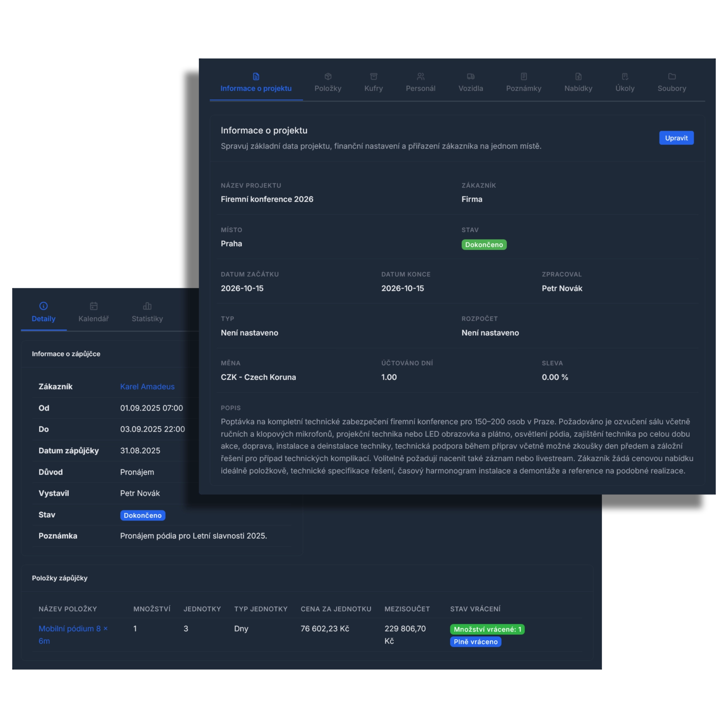Screen dimensions: 728x728
Task: Click the Stav vrácení column header
Action: pyautogui.click(x=475, y=609)
